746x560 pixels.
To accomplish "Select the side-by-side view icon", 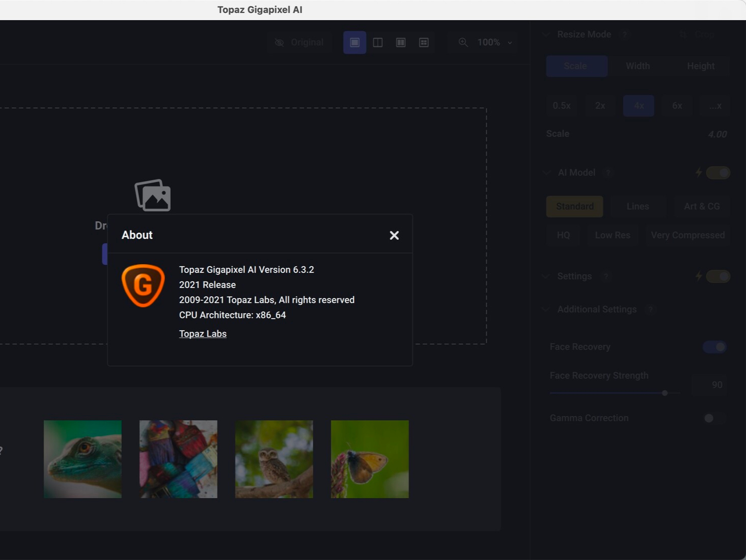I will pos(400,43).
